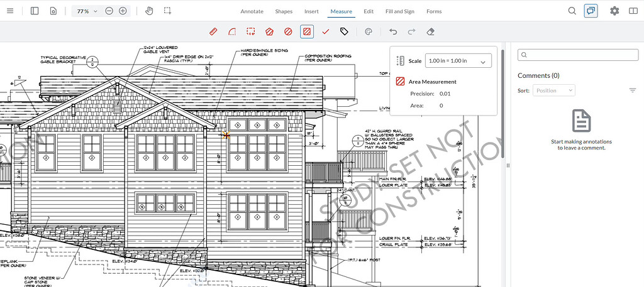Click the comments search field
644x287 pixels.
pos(577,55)
